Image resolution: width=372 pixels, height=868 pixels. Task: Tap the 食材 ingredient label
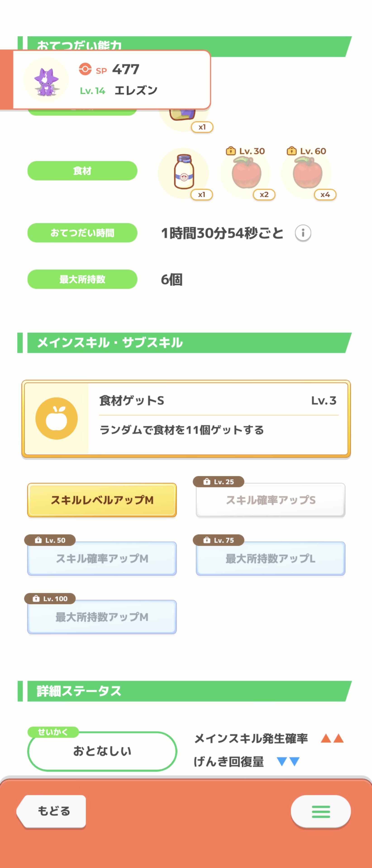click(x=82, y=171)
